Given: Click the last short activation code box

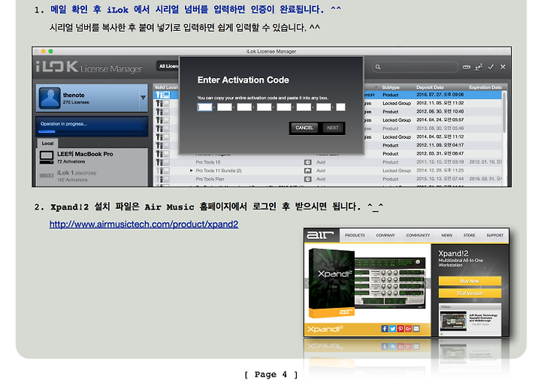Looking at the screenshot, I should tap(340, 107).
